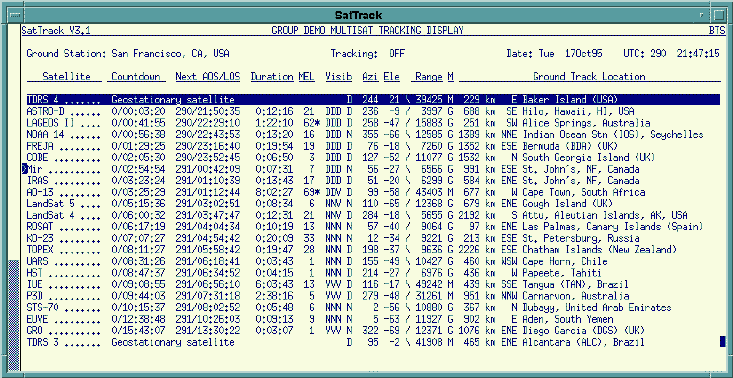
Task: Click the Duration column header
Action: pyautogui.click(x=271, y=76)
